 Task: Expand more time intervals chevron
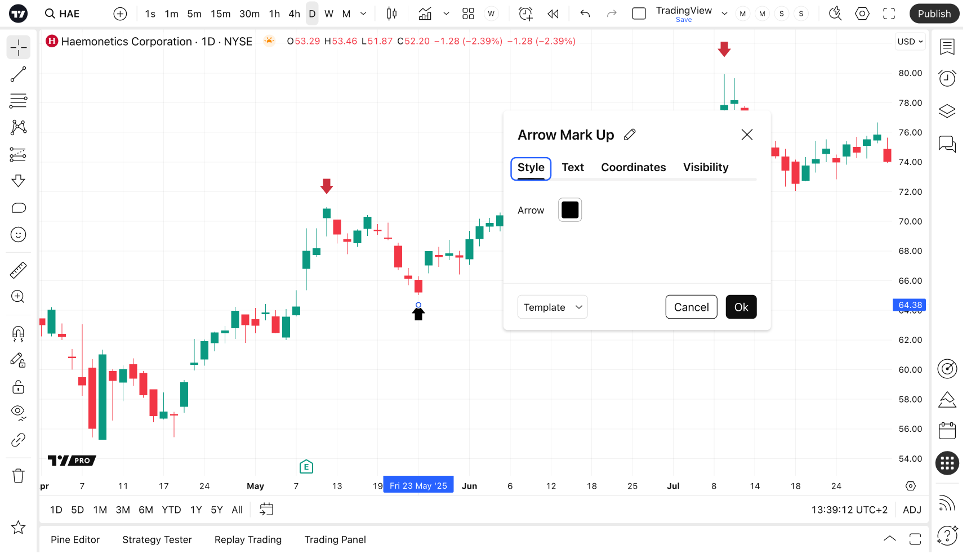(363, 14)
